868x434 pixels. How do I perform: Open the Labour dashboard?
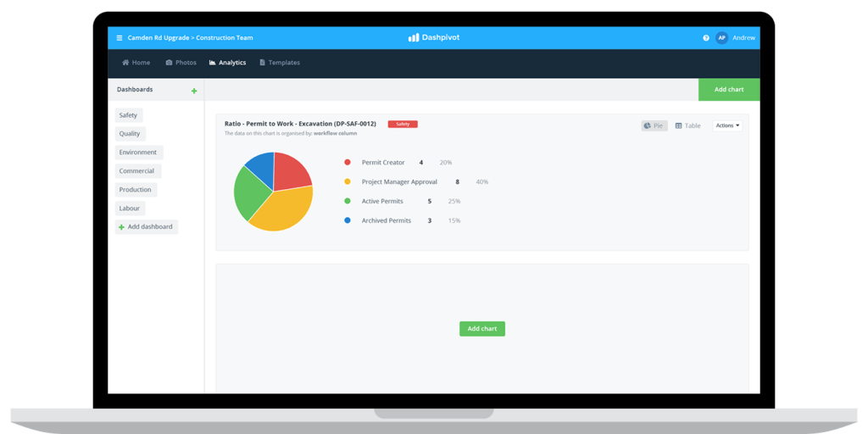pyautogui.click(x=130, y=209)
